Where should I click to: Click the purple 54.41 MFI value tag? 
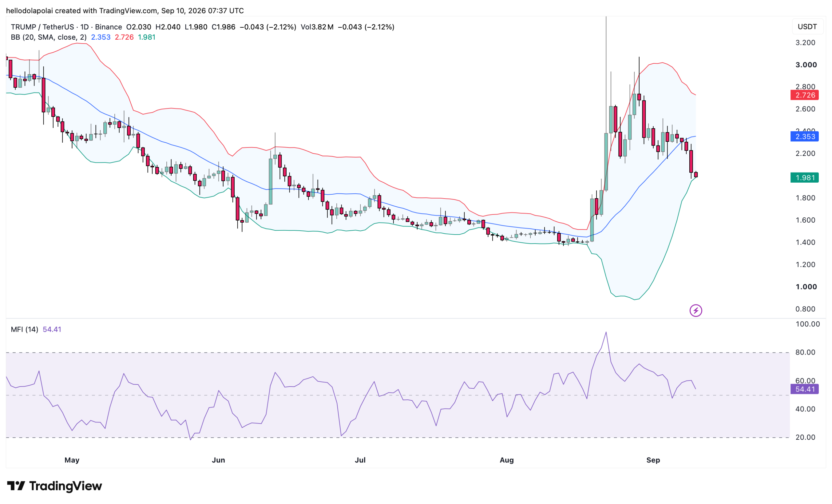point(805,389)
